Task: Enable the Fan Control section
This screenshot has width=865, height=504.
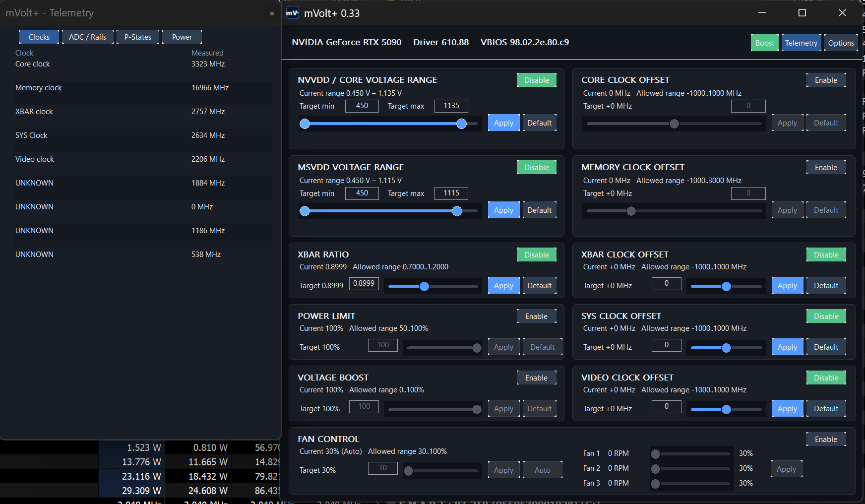Action: coord(826,440)
